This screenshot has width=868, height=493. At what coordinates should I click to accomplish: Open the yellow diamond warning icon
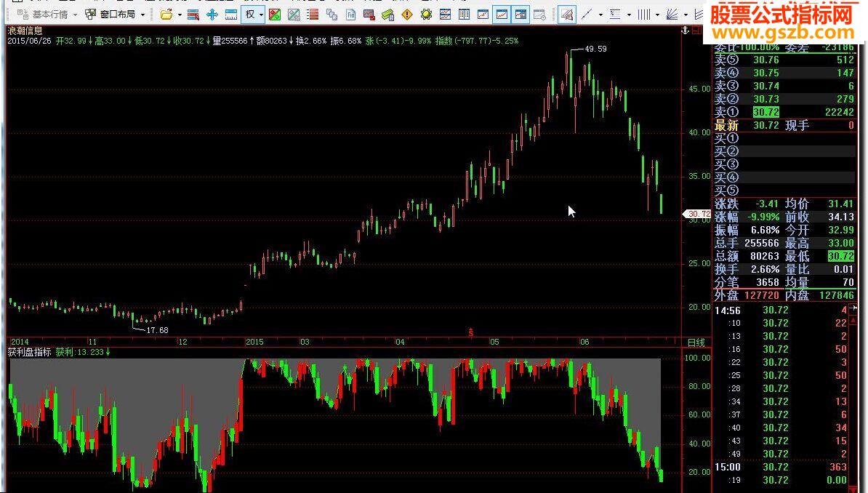click(407, 15)
